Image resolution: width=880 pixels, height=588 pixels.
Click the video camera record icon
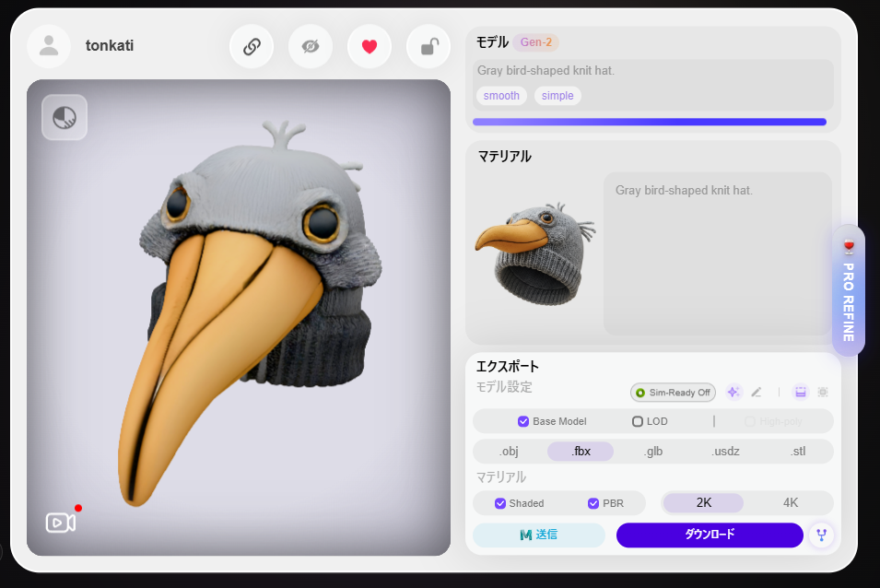61,522
